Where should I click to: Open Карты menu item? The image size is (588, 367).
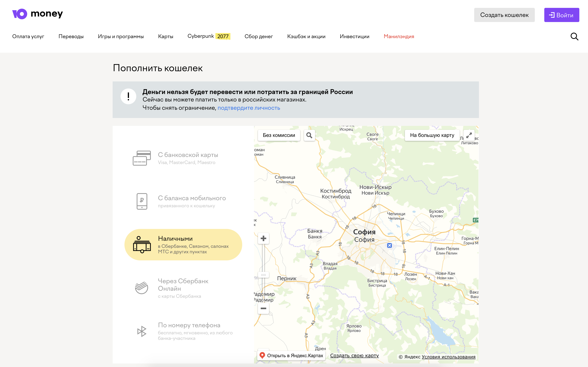[x=166, y=36]
